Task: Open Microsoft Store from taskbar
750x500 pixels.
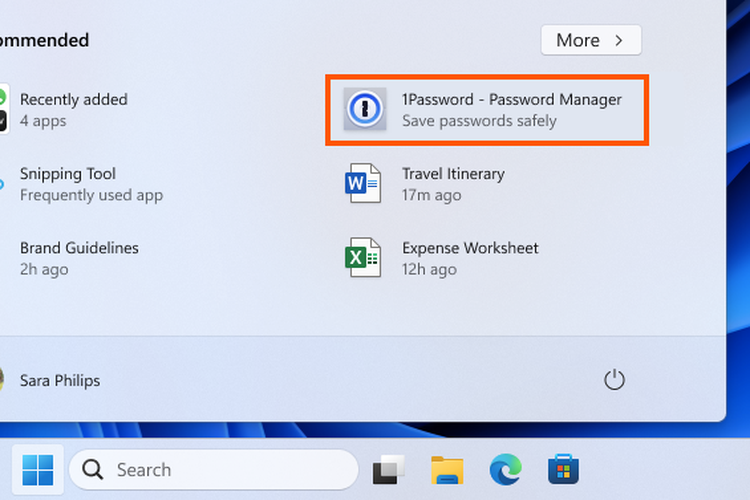Action: click(563, 469)
